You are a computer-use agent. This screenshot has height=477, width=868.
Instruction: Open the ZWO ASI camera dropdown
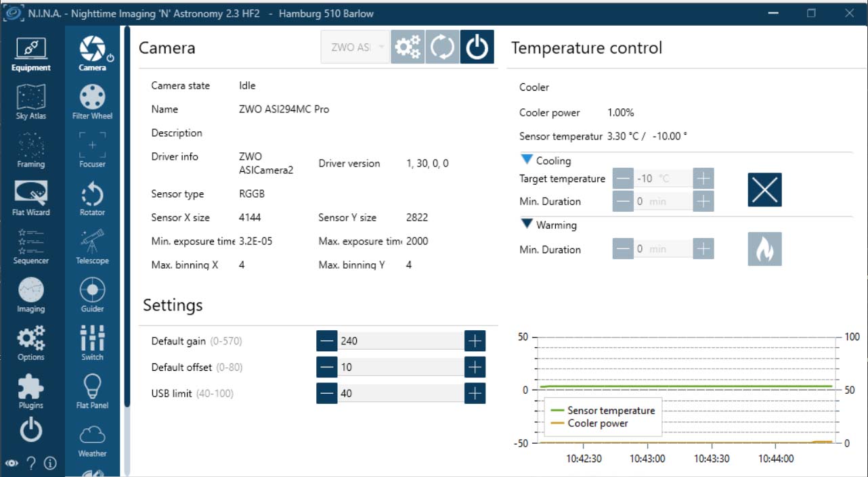point(355,47)
